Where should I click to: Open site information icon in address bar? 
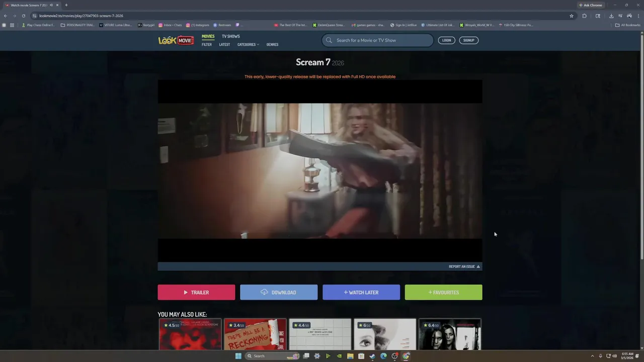coord(34,16)
